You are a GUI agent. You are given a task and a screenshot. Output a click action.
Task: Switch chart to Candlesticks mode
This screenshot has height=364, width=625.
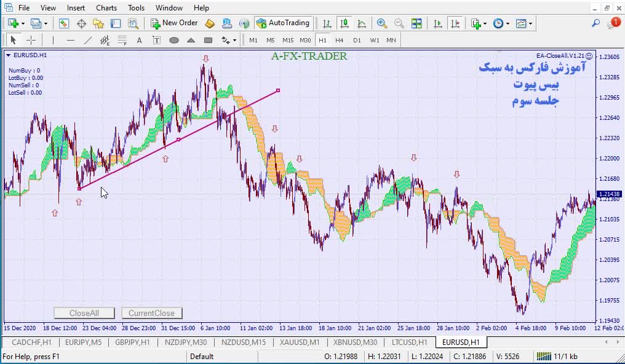(344, 23)
